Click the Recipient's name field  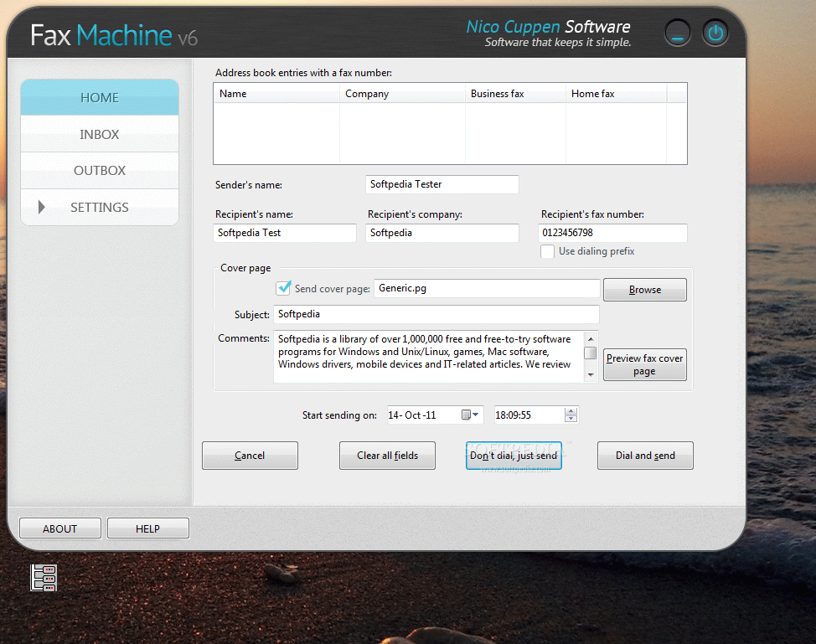[x=285, y=233]
